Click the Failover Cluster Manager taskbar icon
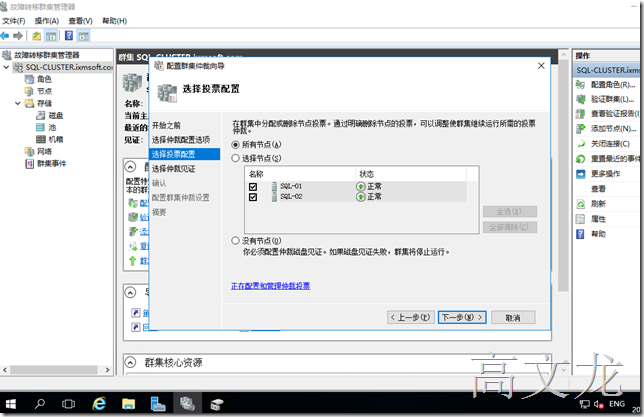 187,404
